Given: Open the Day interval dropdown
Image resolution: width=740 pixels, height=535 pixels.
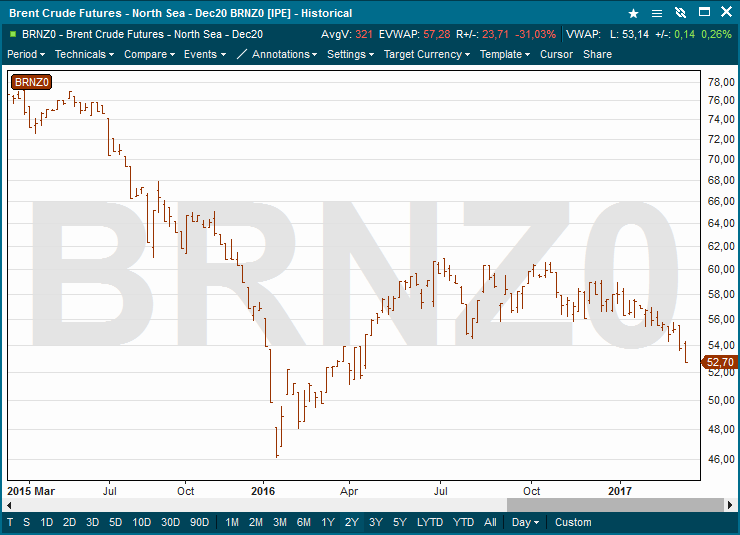Looking at the screenshot, I should pos(525,522).
